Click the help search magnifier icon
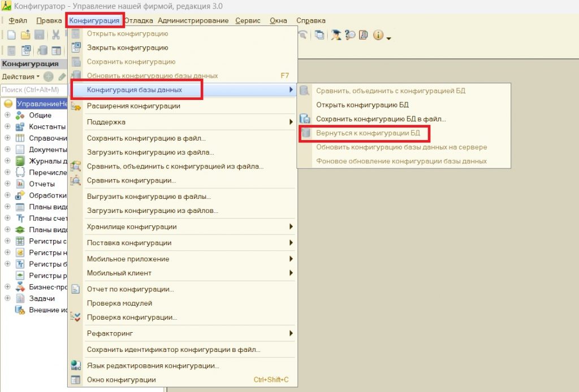 coord(350,35)
